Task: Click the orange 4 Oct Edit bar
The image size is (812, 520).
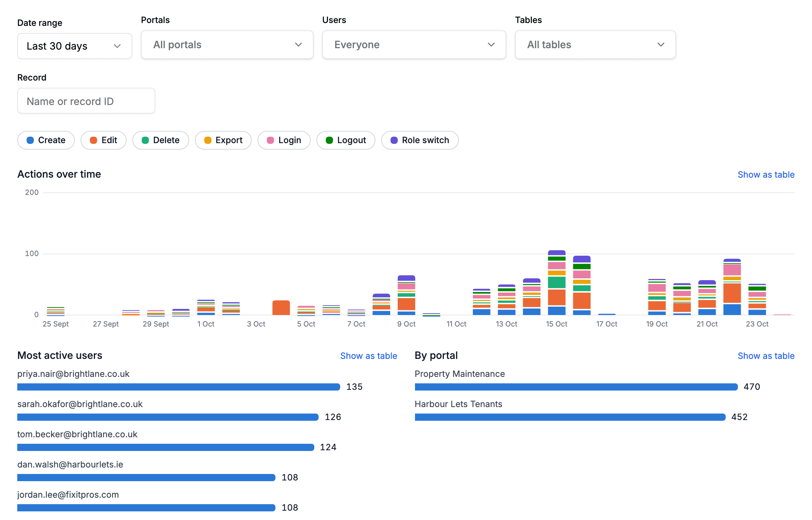Action: pyautogui.click(x=281, y=308)
